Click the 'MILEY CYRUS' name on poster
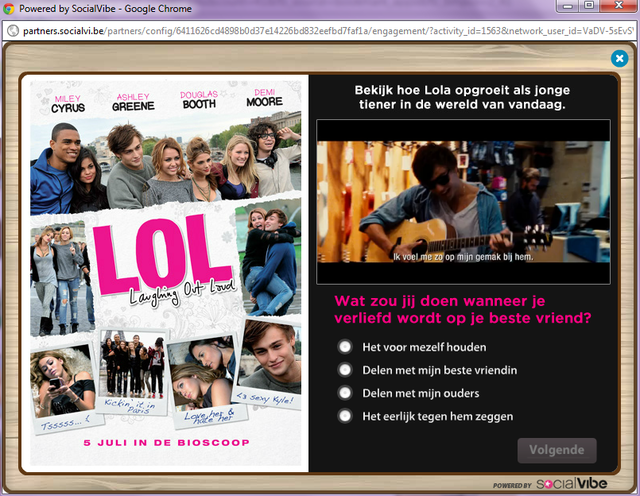 (x=68, y=104)
